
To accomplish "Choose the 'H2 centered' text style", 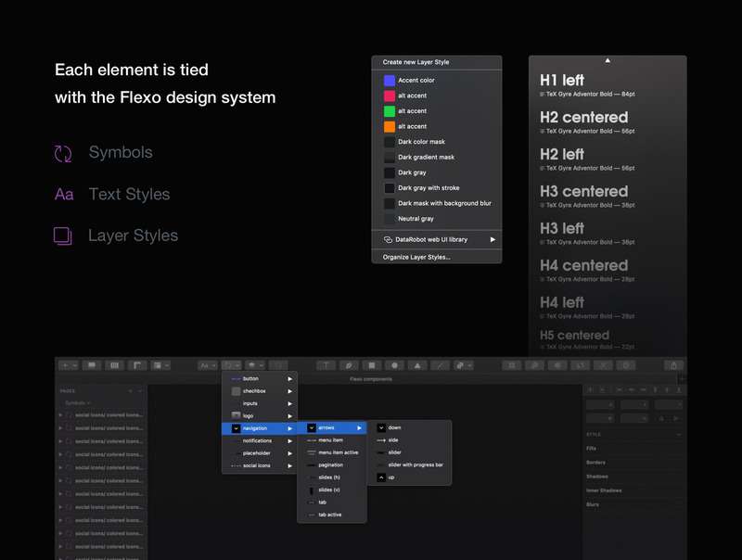I will (583, 118).
